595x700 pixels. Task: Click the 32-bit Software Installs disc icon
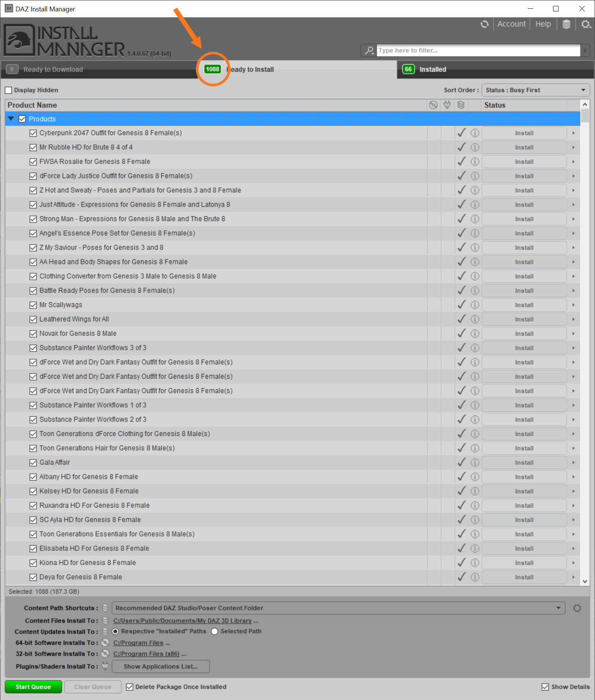pos(105,653)
